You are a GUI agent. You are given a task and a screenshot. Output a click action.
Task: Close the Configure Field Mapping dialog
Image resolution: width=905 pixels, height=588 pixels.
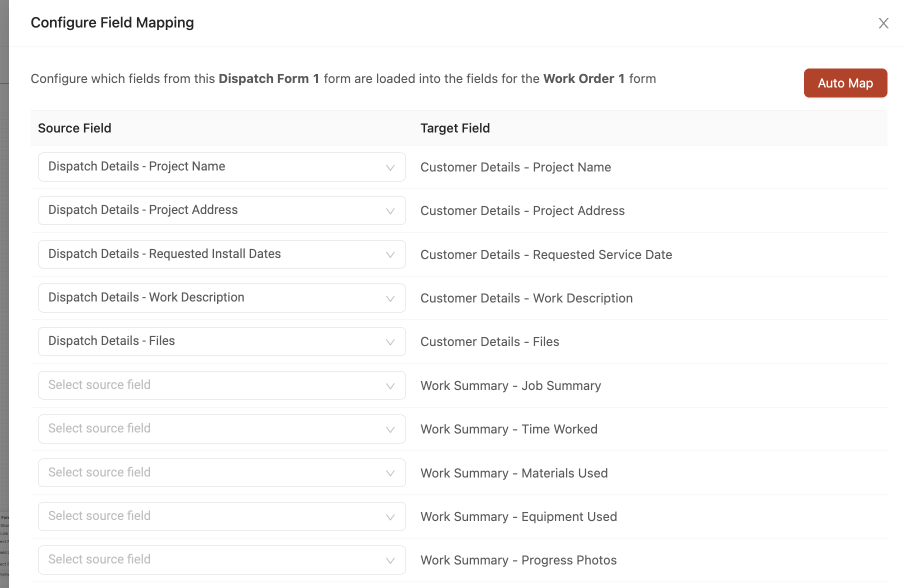[x=883, y=23]
